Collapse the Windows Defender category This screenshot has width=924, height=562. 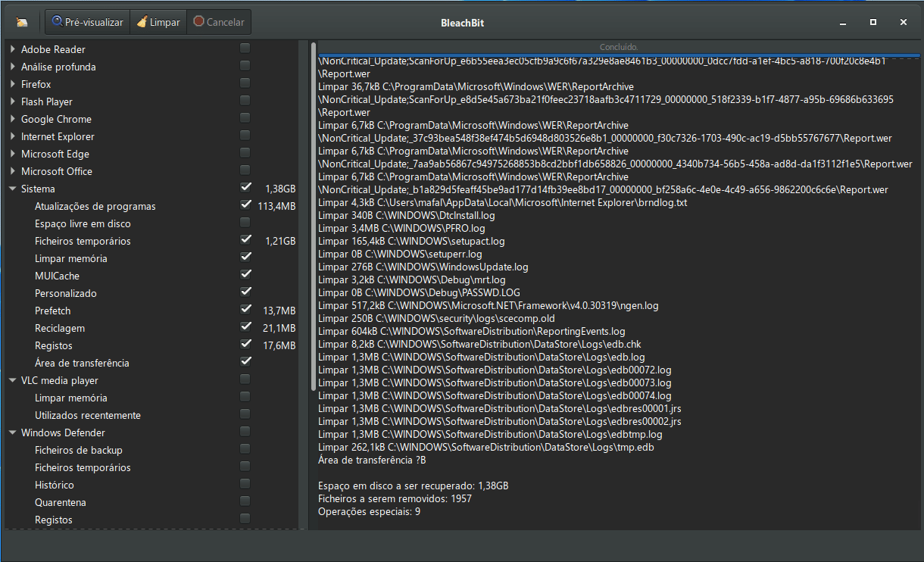pos(13,432)
